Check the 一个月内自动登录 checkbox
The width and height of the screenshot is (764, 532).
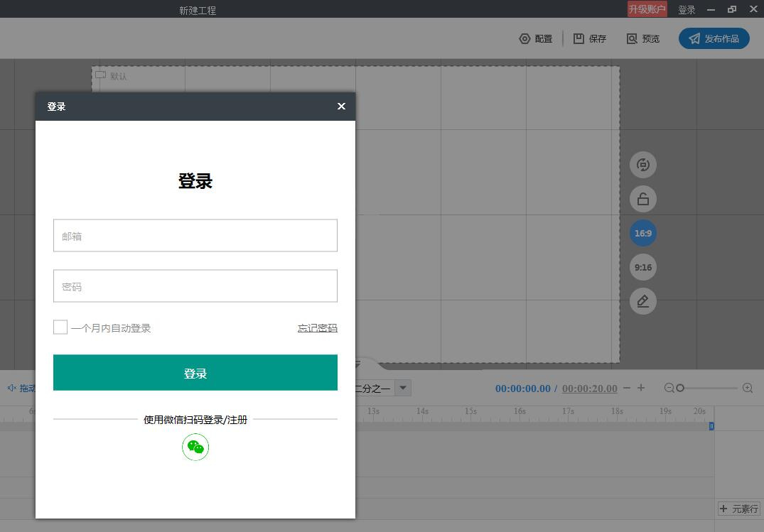click(60, 327)
